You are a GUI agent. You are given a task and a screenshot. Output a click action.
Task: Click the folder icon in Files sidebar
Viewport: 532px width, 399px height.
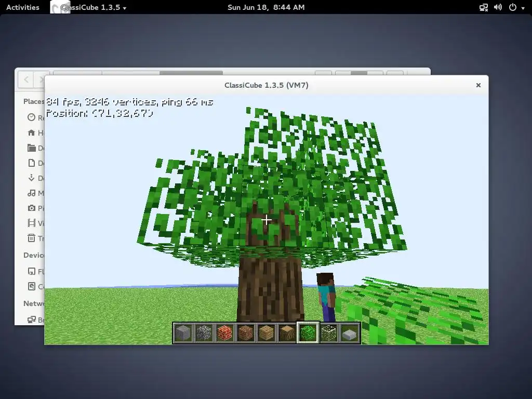(x=32, y=148)
